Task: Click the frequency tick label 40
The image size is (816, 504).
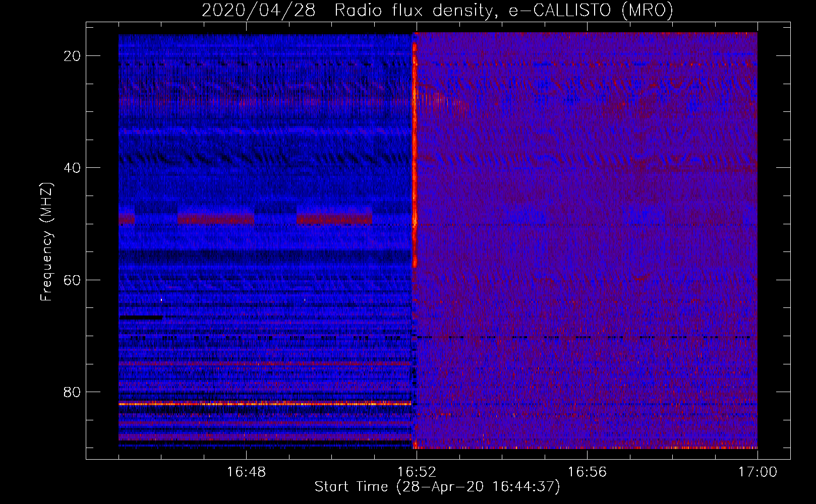Action: [72, 168]
